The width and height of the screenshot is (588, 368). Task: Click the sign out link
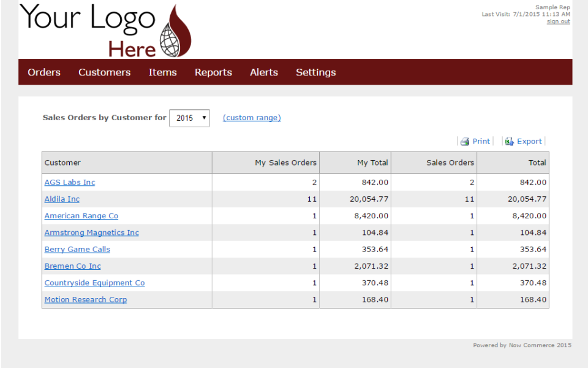coord(558,21)
